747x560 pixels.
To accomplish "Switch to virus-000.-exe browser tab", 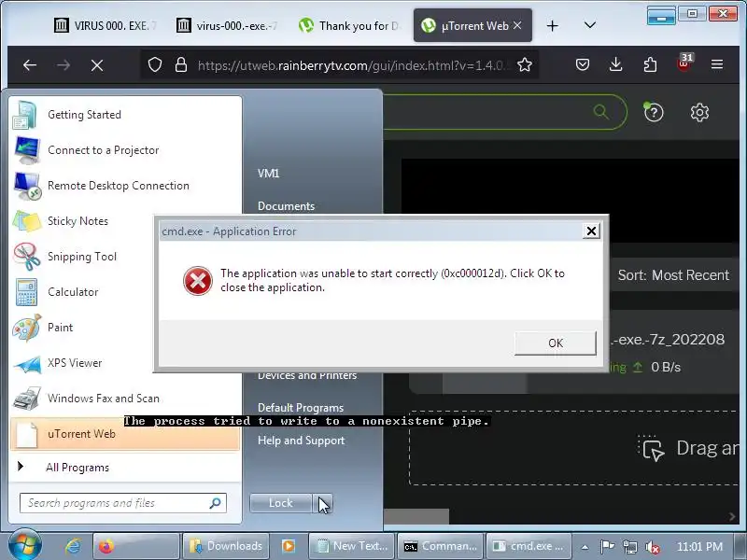I will coord(227,26).
